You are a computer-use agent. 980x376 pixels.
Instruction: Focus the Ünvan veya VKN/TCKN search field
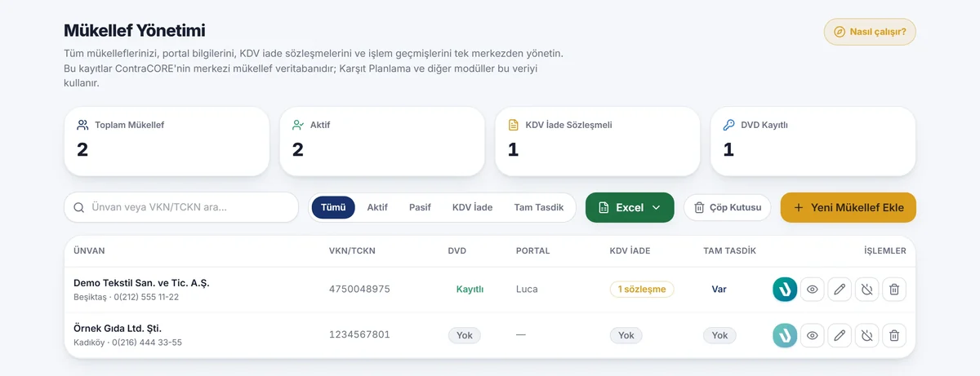pos(181,207)
